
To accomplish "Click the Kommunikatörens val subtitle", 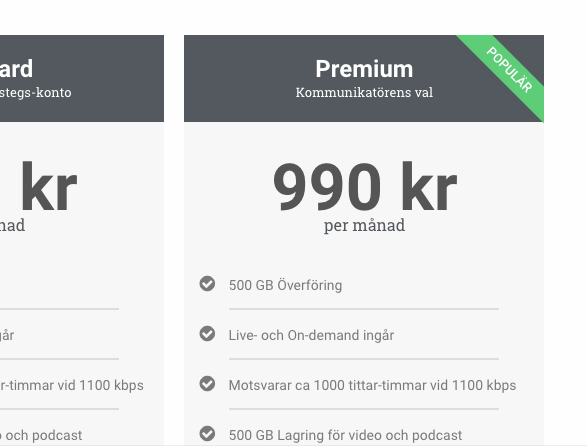I will point(364,92).
